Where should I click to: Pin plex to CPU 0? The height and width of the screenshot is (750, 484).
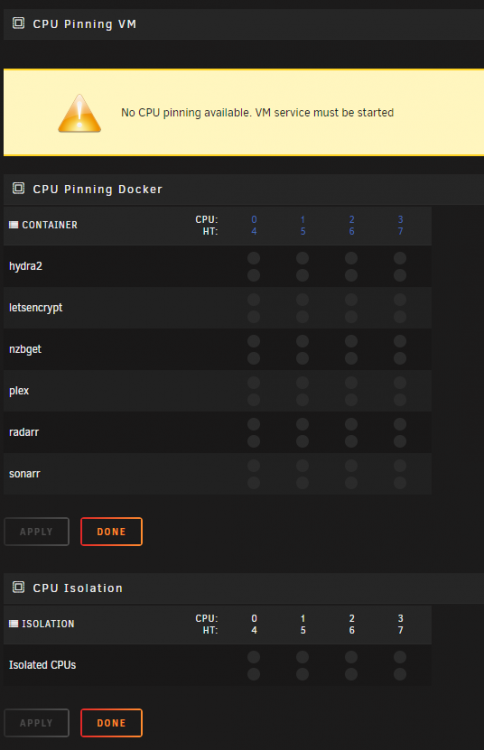[x=254, y=383]
